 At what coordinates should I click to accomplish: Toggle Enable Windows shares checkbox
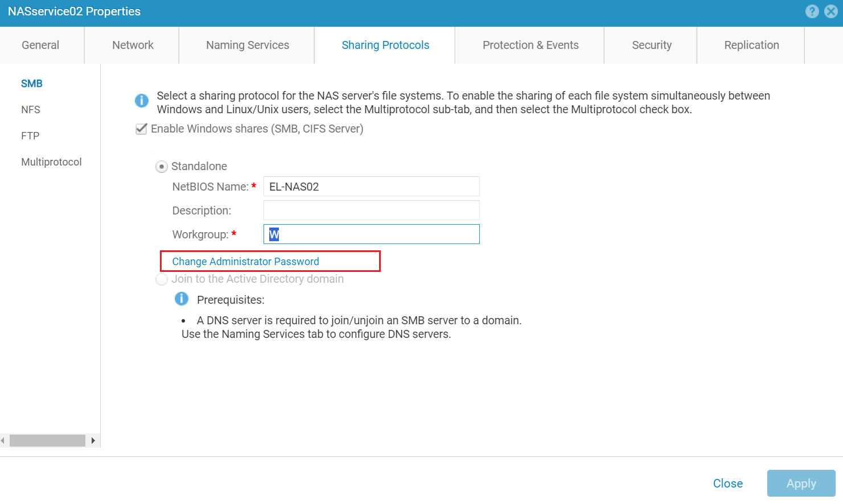point(142,129)
